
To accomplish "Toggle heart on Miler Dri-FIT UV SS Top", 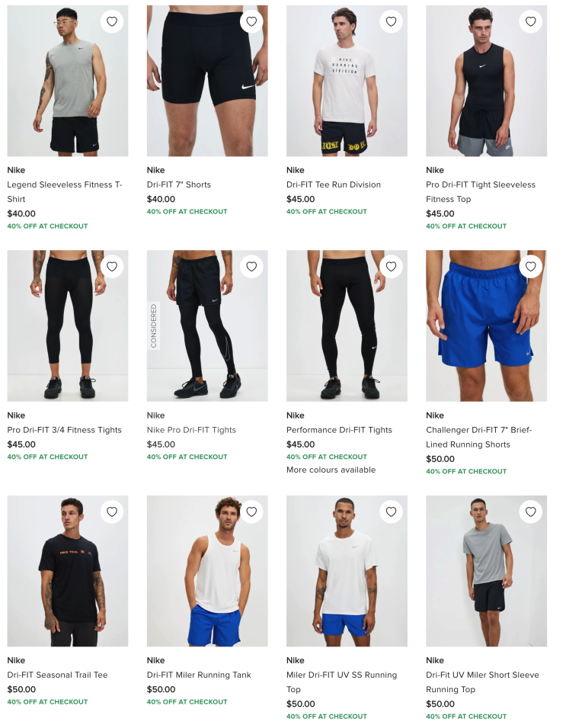I will coord(391,512).
